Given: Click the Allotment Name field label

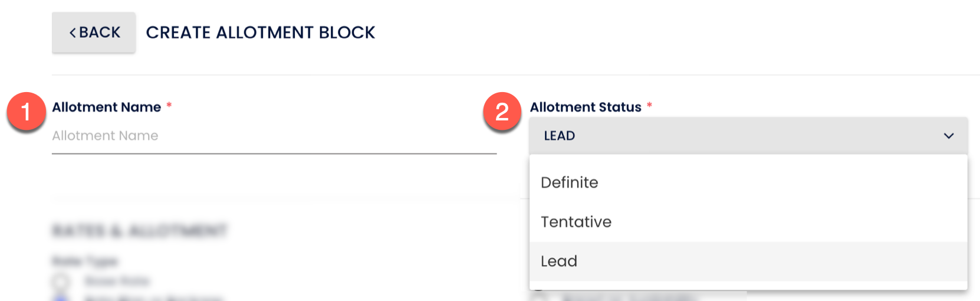Looking at the screenshot, I should 106,107.
